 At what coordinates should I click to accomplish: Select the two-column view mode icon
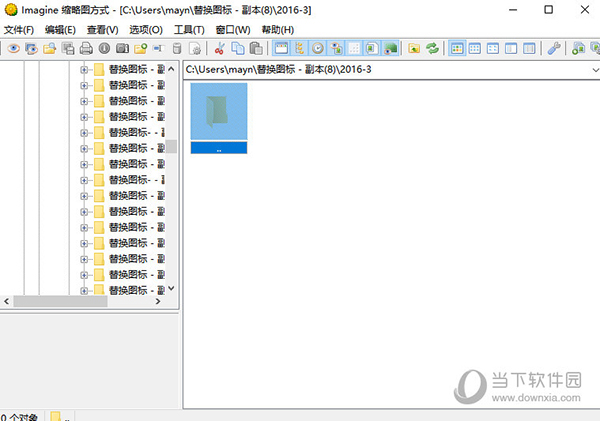pos(511,49)
